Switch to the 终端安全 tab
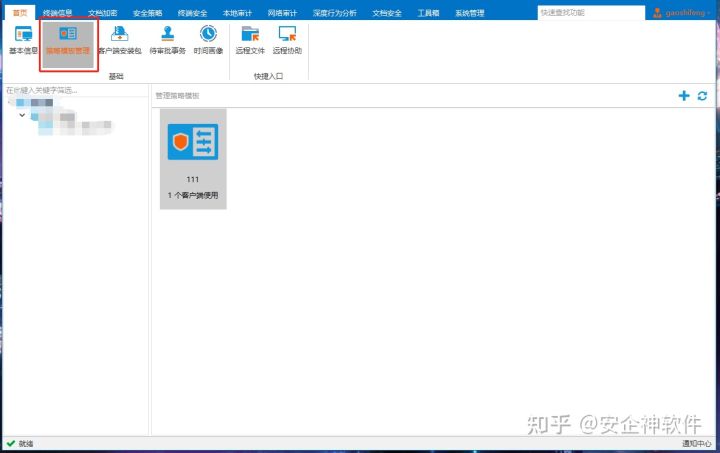The width and height of the screenshot is (720, 453). point(192,13)
